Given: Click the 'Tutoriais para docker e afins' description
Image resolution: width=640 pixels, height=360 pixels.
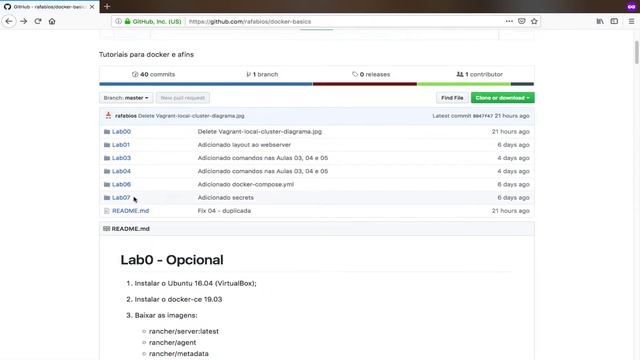Looking at the screenshot, I should 146,54.
